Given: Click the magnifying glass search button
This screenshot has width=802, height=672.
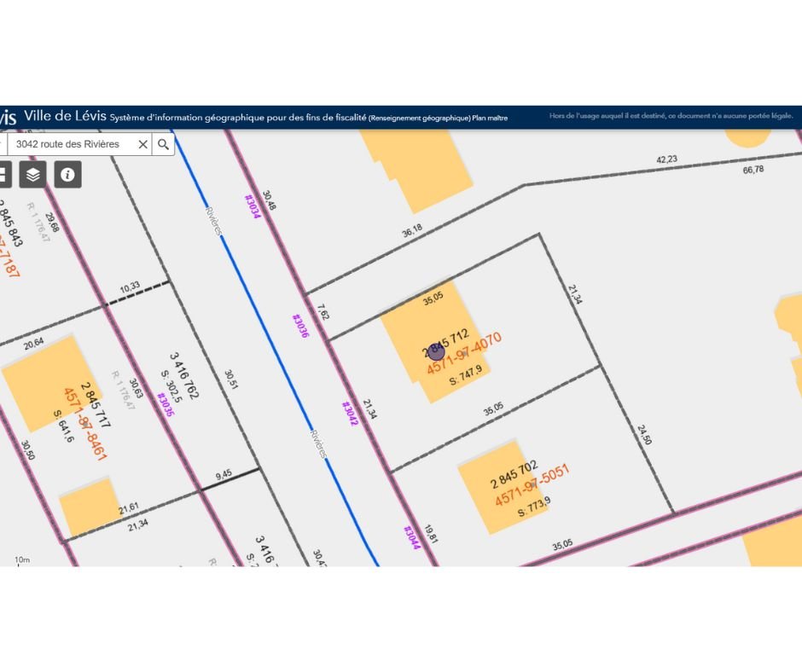Looking at the screenshot, I should click(x=164, y=144).
